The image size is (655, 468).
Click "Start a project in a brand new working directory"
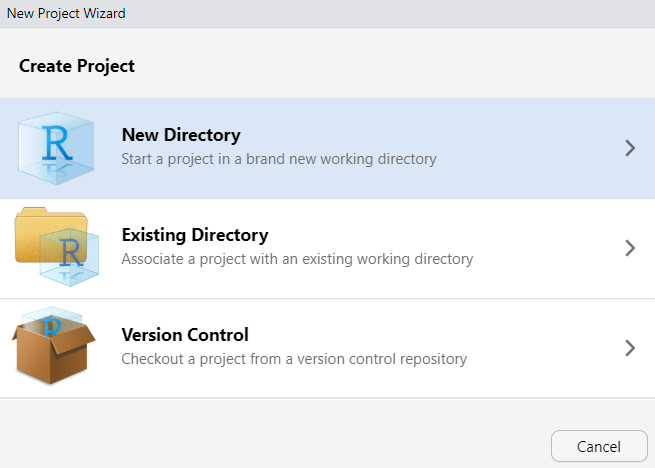coord(278,159)
